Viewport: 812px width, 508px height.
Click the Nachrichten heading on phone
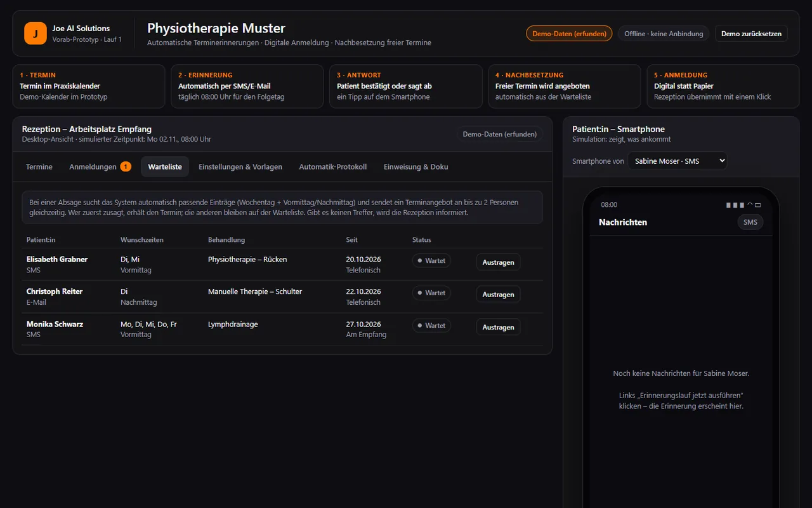coord(623,222)
